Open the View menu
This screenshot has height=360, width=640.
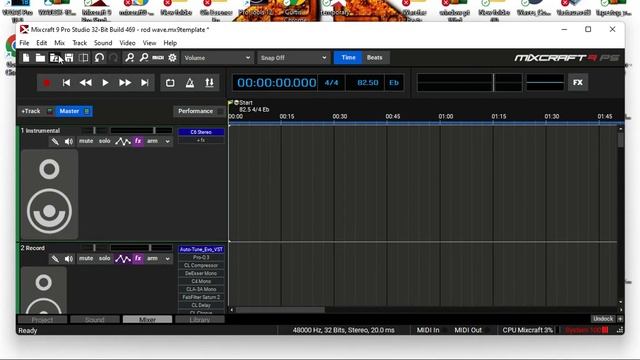pyautogui.click(x=149, y=43)
